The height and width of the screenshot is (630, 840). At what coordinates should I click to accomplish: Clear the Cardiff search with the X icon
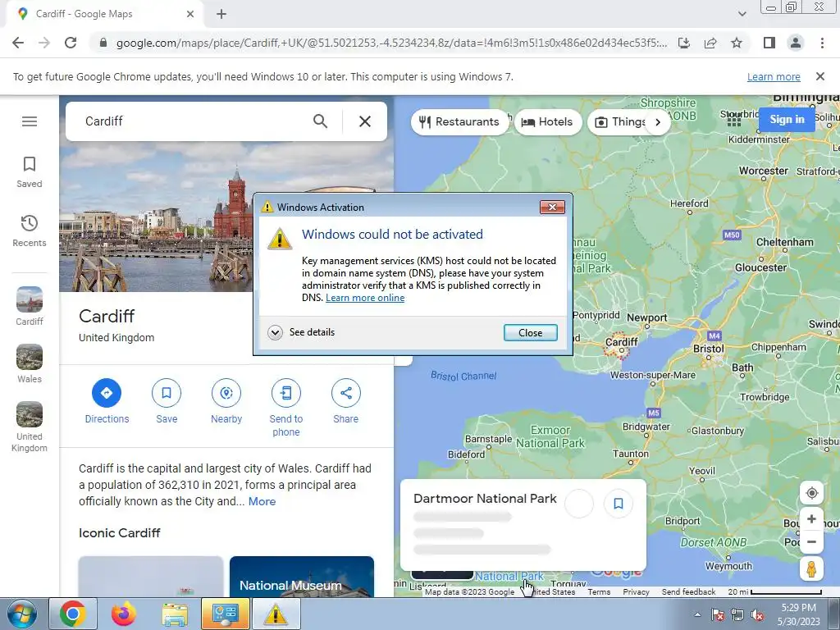[365, 121]
